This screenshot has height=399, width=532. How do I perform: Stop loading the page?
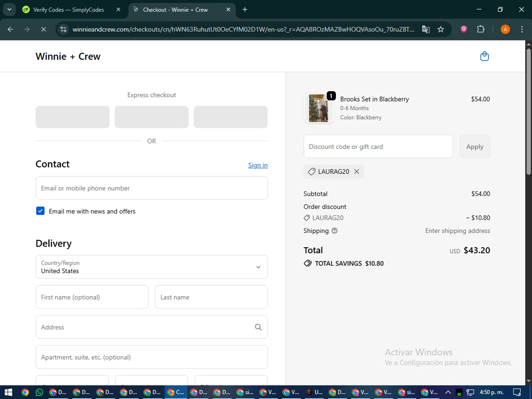click(x=43, y=29)
